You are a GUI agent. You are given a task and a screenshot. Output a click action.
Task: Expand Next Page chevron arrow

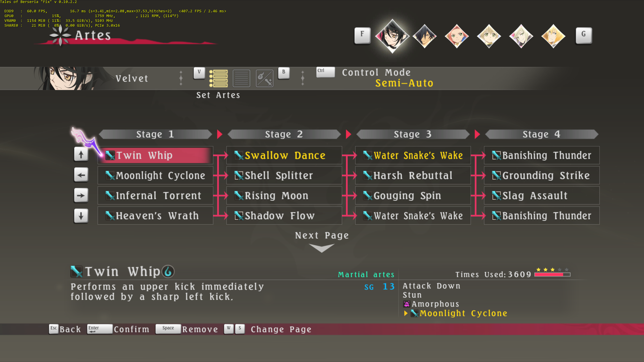click(321, 248)
